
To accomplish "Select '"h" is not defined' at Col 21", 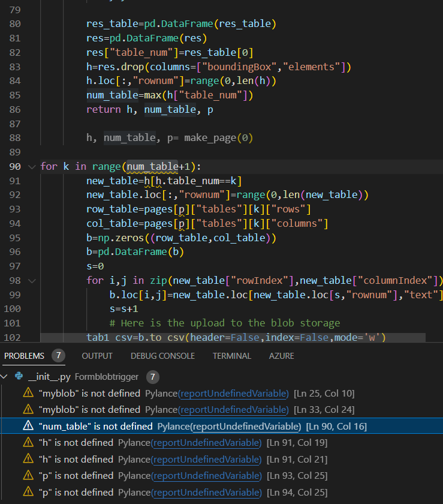I will [76, 460].
